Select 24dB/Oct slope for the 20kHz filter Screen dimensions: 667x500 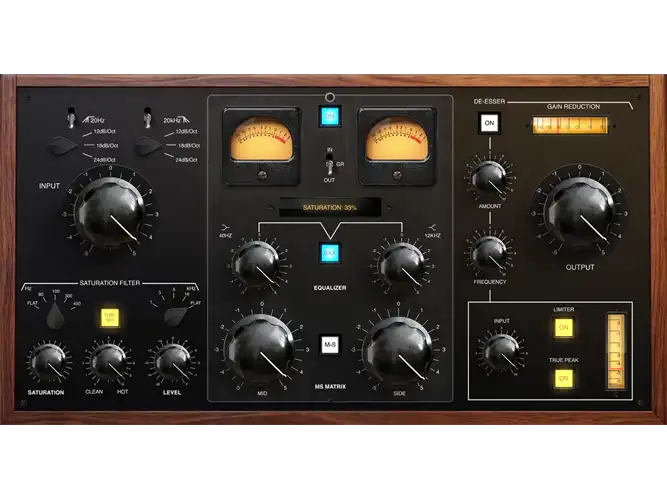click(186, 160)
